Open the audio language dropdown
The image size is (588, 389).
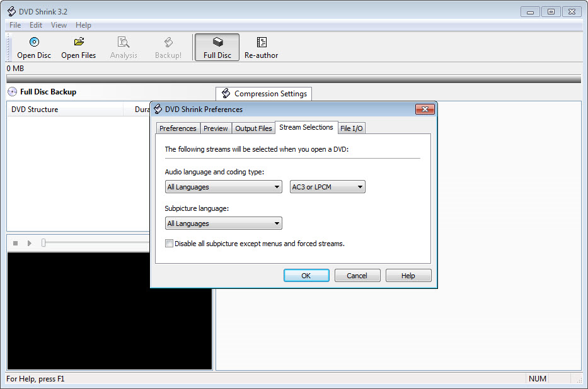point(224,187)
